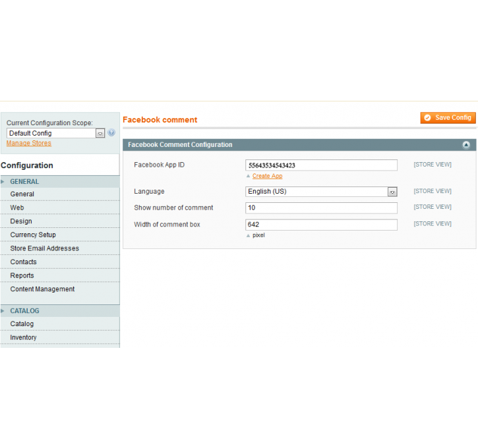
Task: Focus the Facebook App ID field
Action: pyautogui.click(x=321, y=165)
